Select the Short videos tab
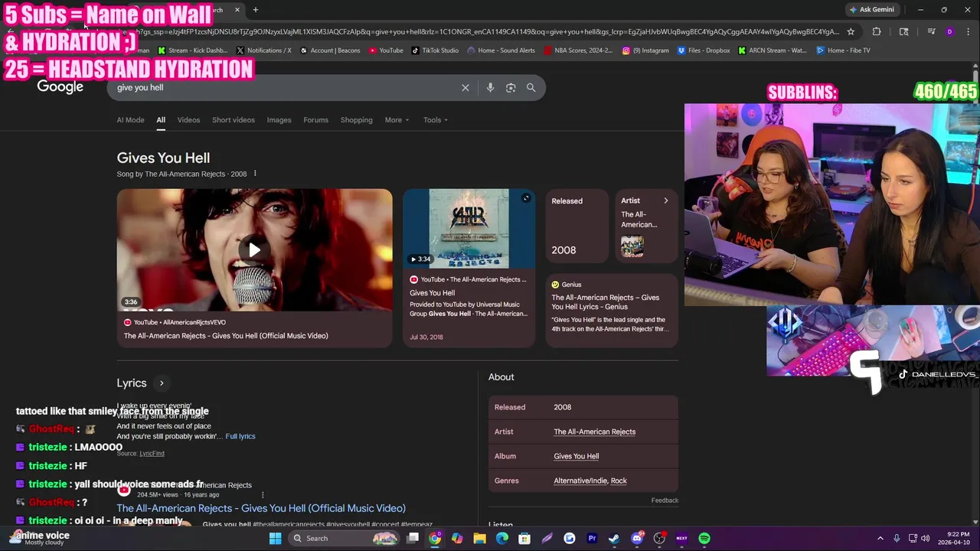This screenshot has width=980, height=551. click(234, 120)
